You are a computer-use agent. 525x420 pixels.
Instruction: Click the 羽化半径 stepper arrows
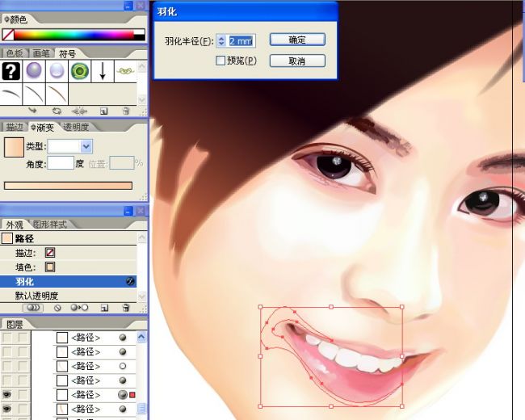click(x=221, y=40)
